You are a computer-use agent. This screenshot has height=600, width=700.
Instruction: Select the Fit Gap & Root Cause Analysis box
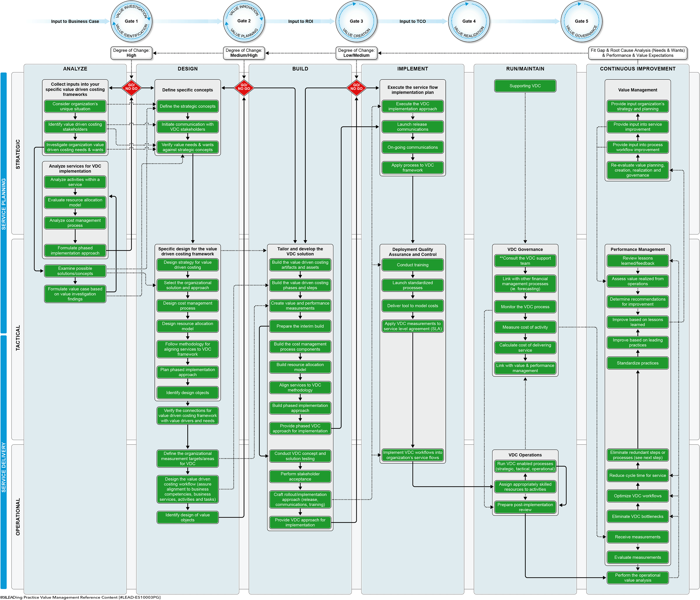(x=638, y=53)
